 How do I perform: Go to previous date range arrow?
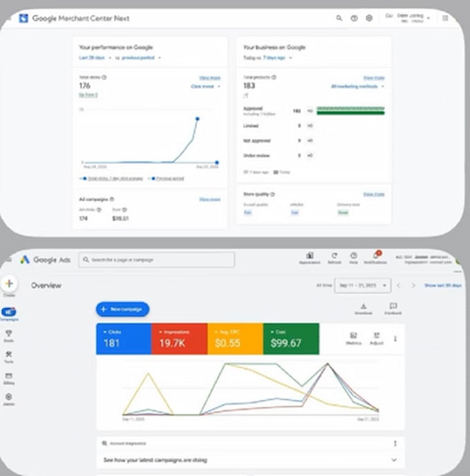pos(399,285)
